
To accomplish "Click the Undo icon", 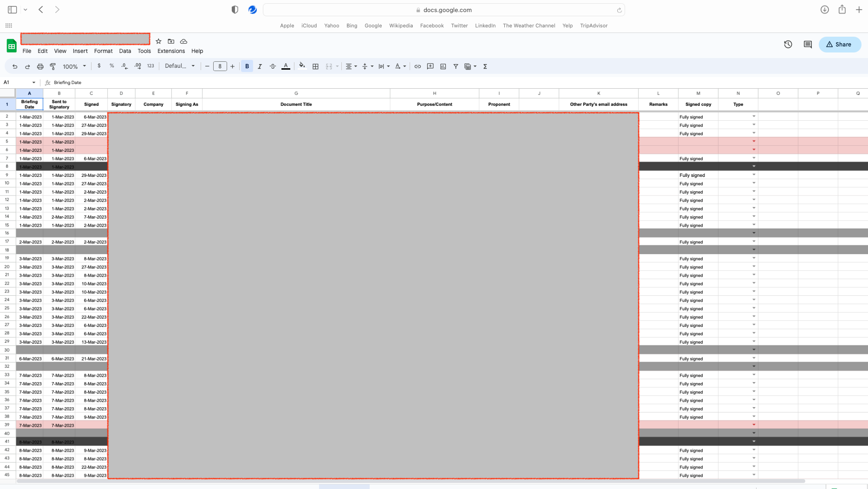I will 15,66.
